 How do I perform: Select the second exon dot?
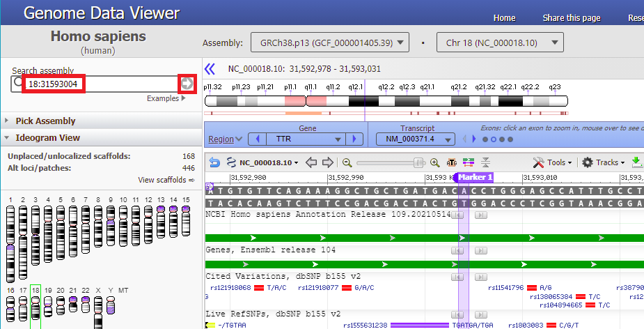(x=494, y=139)
